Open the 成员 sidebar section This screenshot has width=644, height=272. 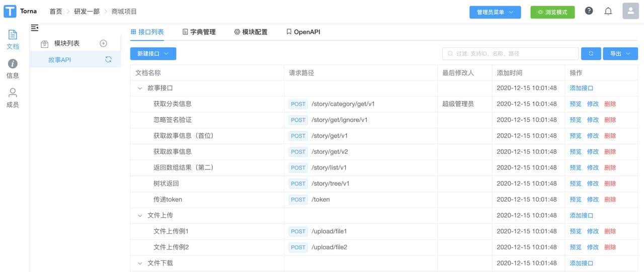point(13,98)
